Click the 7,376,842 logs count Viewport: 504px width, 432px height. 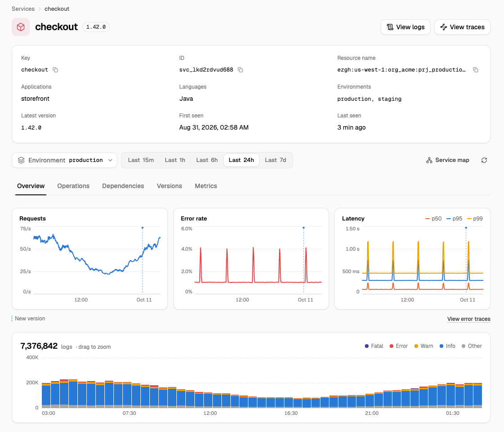click(39, 346)
